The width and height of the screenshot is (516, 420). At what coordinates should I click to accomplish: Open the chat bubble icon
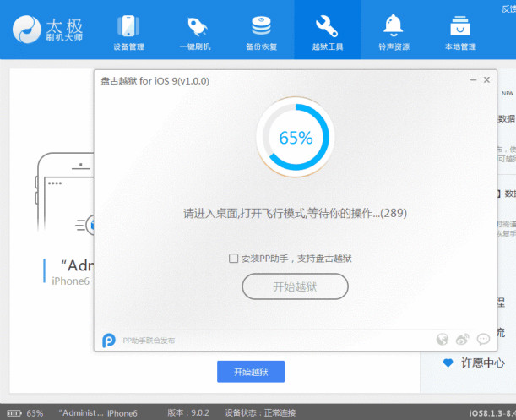483,339
